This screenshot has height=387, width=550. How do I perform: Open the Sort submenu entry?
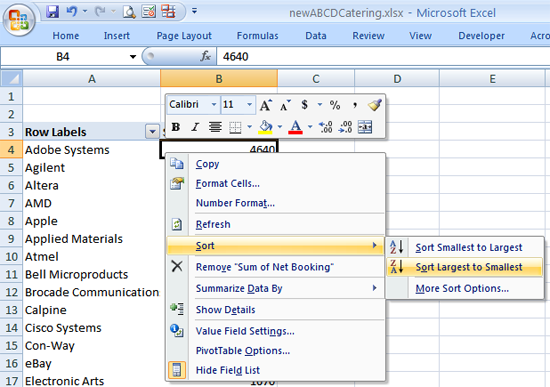pos(275,246)
